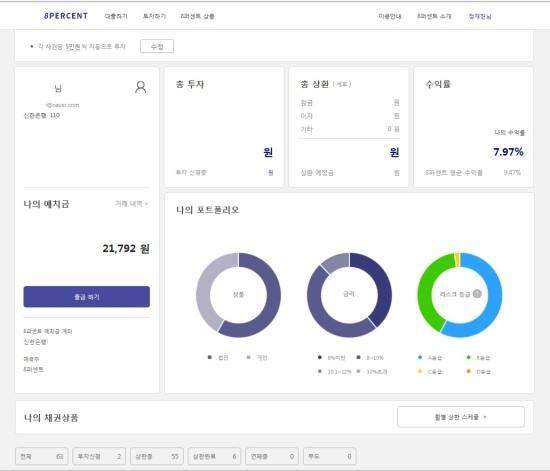The image size is (550, 471).
Task: Toggle the A등급 legend marker
Action: point(420,357)
